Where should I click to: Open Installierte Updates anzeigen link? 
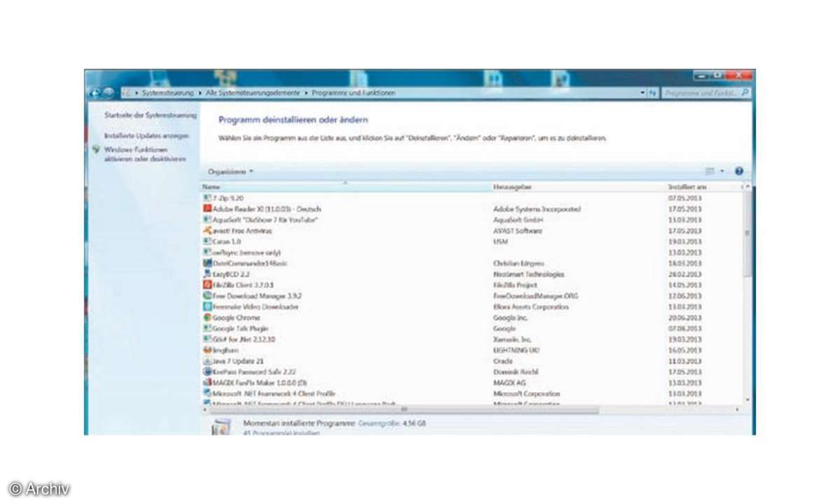pyautogui.click(x=147, y=135)
